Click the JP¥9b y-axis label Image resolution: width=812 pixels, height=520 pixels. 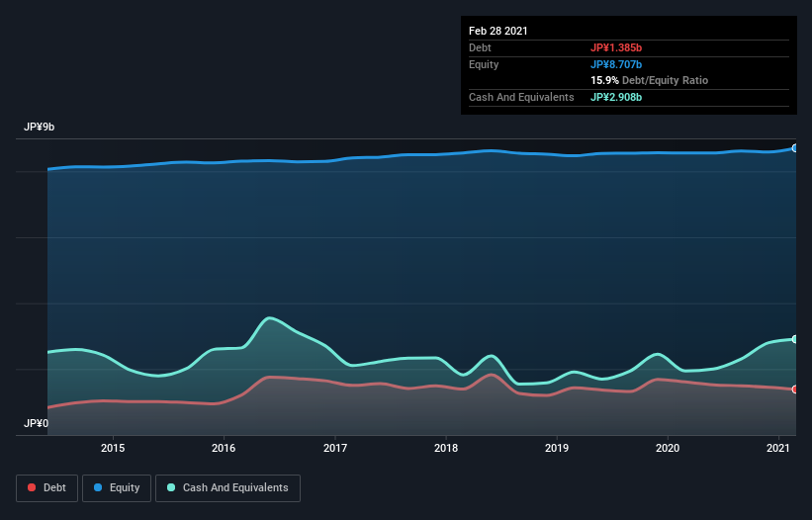click(x=40, y=127)
